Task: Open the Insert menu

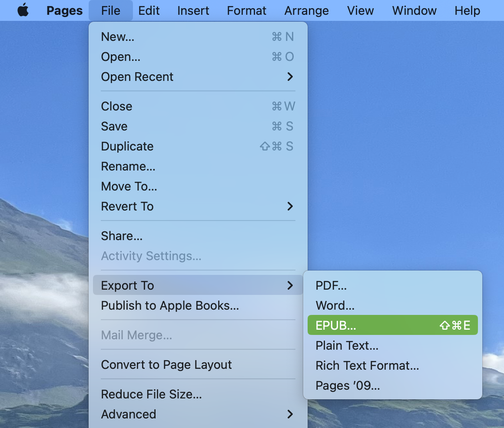Action: tap(193, 10)
